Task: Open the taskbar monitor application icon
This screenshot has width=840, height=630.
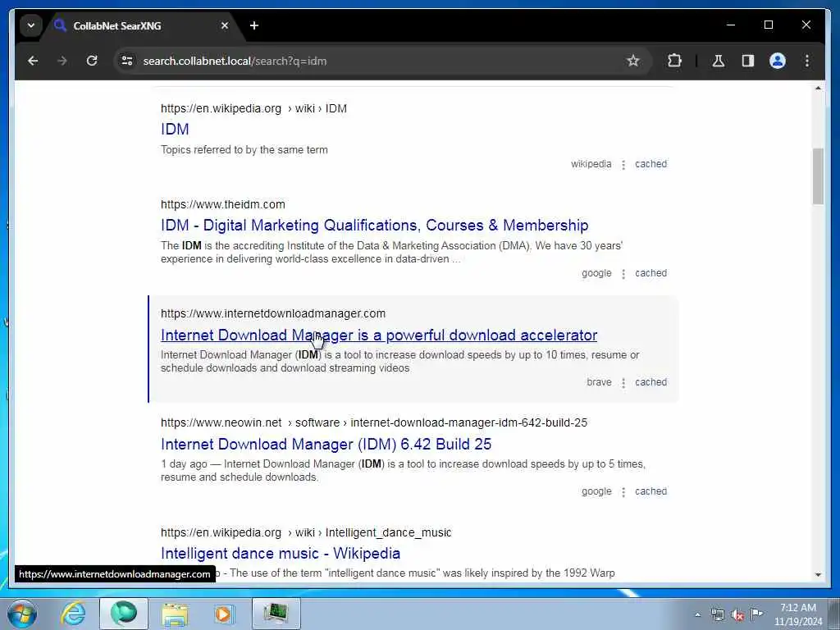Action: pos(276,614)
